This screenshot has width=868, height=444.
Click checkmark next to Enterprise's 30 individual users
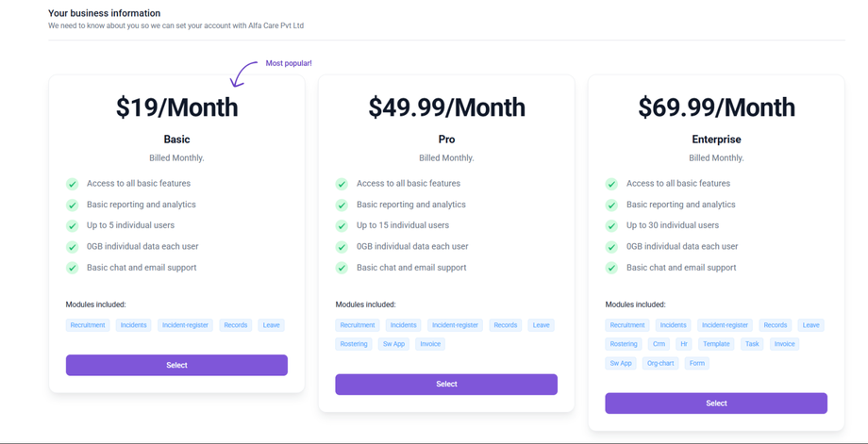click(611, 226)
